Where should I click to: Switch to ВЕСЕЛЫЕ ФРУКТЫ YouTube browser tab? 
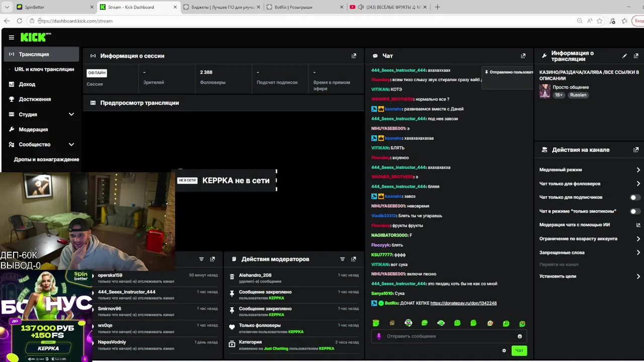click(x=387, y=7)
